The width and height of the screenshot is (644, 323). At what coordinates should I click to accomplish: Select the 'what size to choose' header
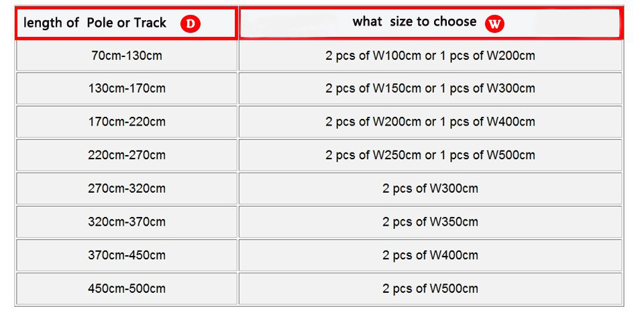tap(431, 24)
